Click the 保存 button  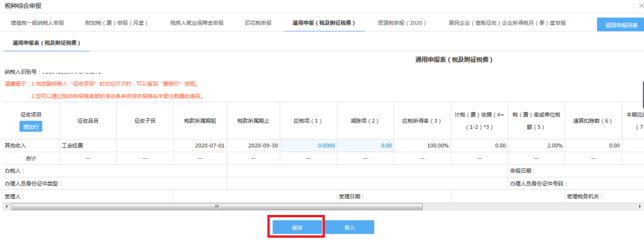tap(298, 227)
